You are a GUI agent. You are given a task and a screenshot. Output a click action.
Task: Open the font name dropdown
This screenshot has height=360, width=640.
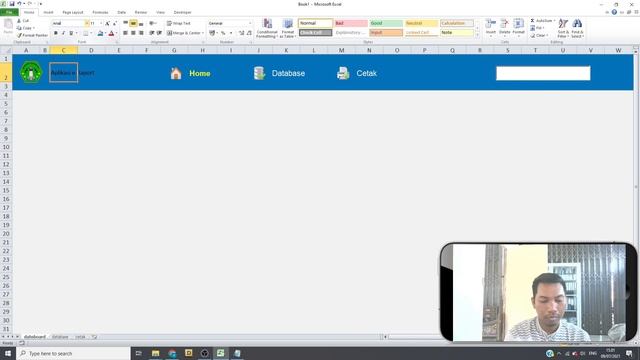[x=87, y=24]
